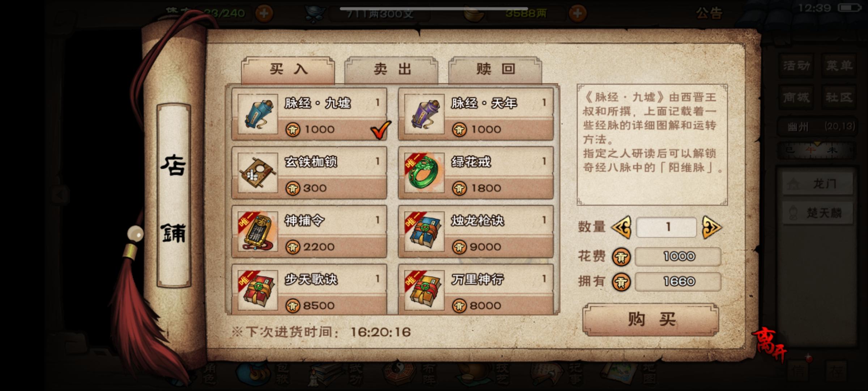This screenshot has width=868, height=391.
Task: Select the green 绿花戒 ring icon
Action: click(424, 173)
